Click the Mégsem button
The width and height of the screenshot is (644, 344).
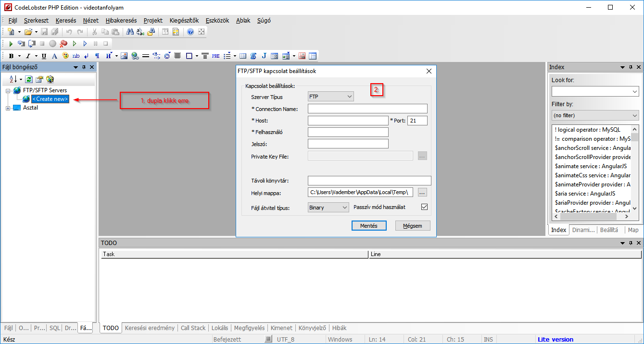[413, 226]
